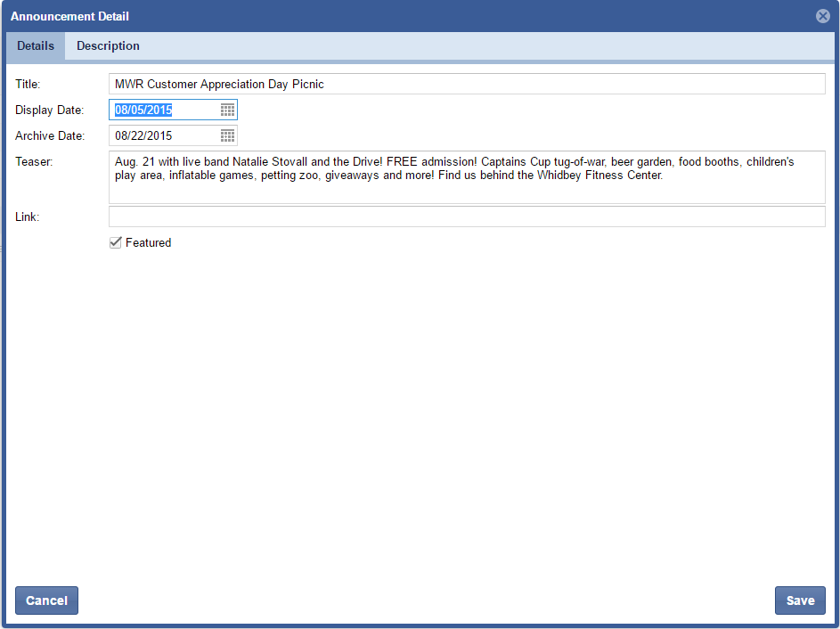Click the "Link:" field label
840x629 pixels.
[x=28, y=216]
